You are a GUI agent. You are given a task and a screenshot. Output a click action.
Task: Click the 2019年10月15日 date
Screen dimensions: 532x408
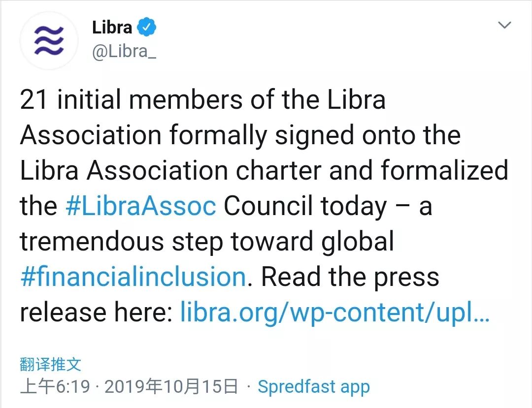click(171, 387)
